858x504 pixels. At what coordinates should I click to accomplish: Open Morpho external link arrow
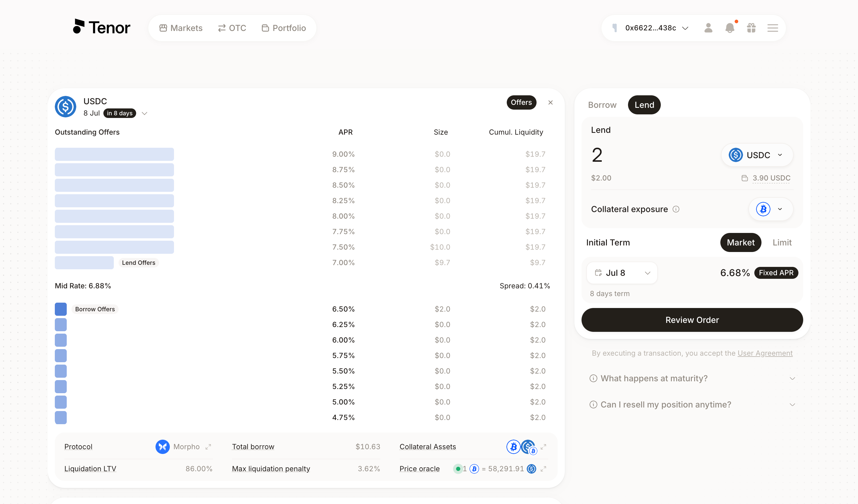[208, 447]
